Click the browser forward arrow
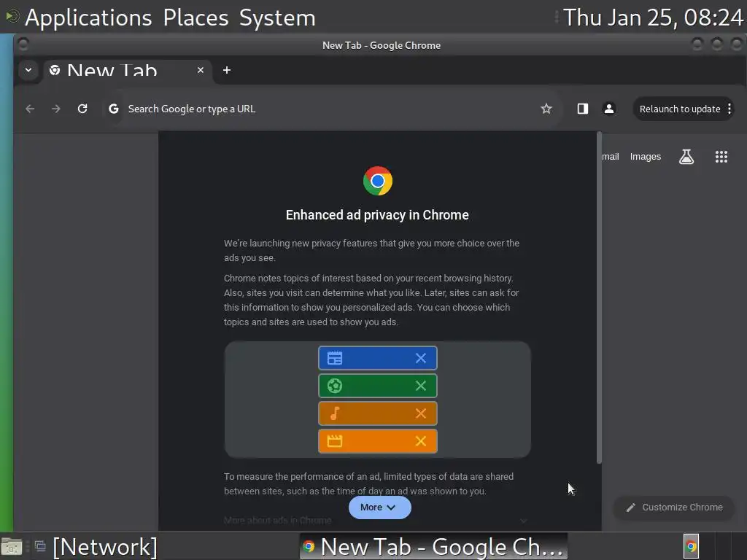 (56, 109)
